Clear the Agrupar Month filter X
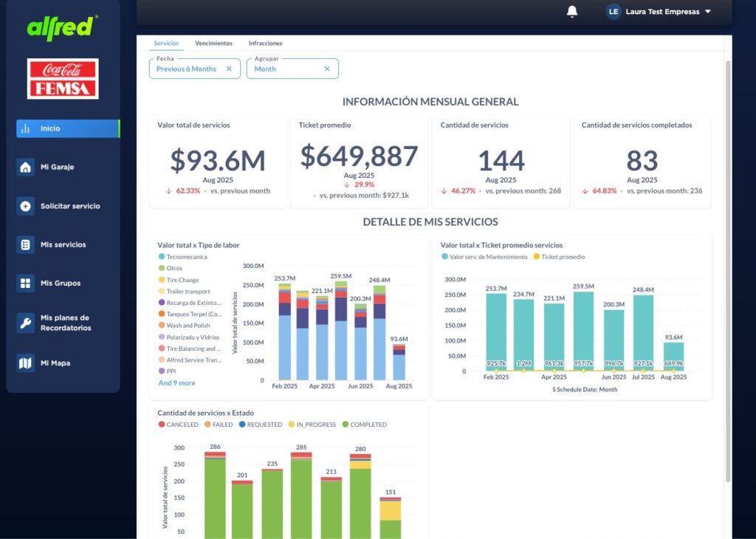Screen dimensions: 756x539 pyautogui.click(x=327, y=69)
